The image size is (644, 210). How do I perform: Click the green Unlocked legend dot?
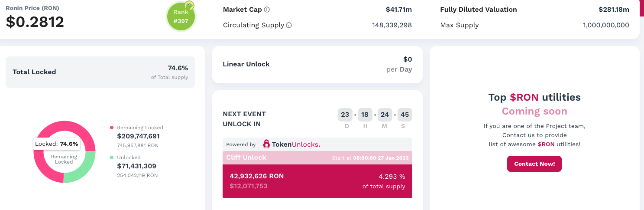(112, 157)
